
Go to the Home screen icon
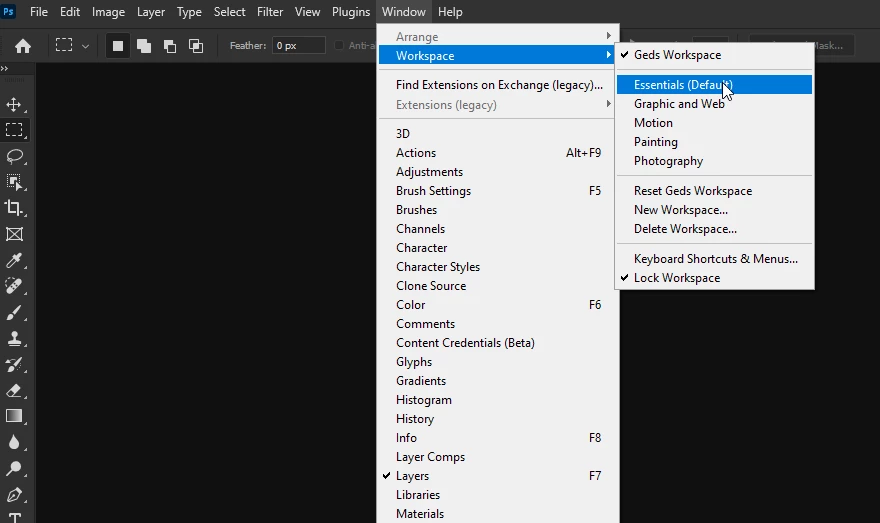point(22,45)
